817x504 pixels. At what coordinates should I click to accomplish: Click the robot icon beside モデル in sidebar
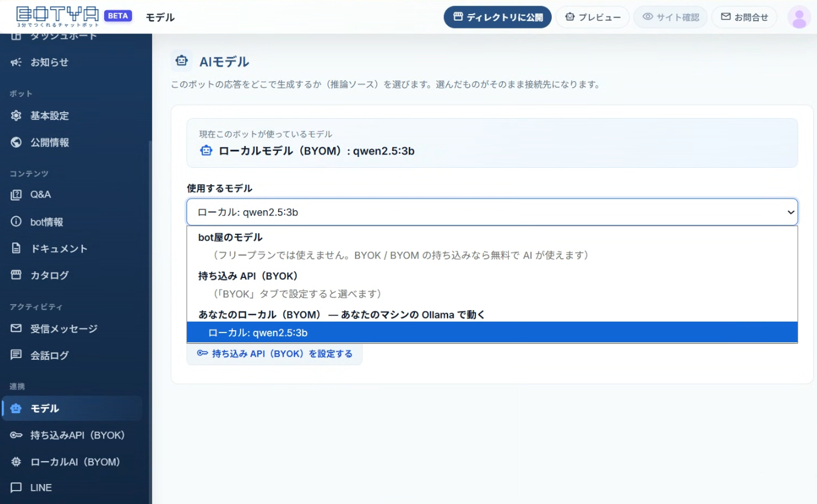16,408
